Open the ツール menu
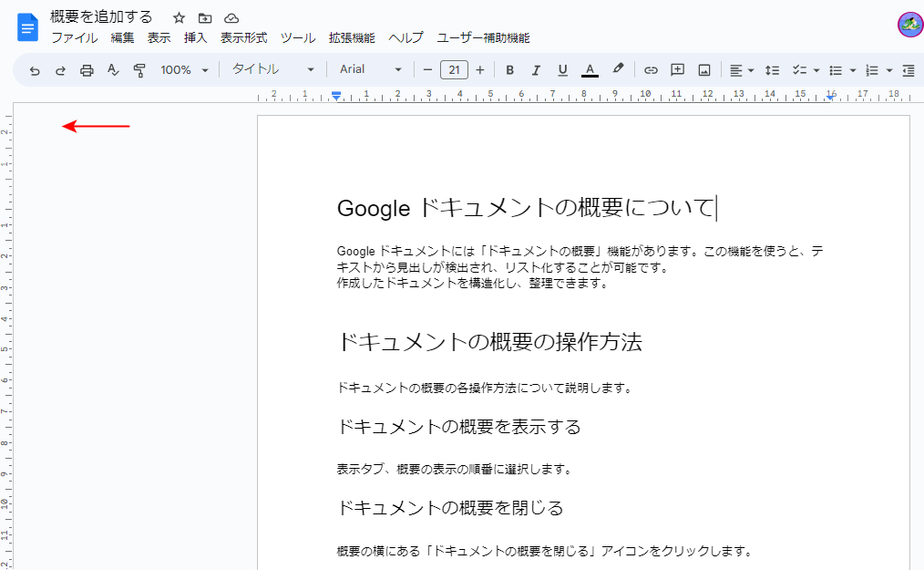The height and width of the screenshot is (570, 924). pyautogui.click(x=298, y=37)
